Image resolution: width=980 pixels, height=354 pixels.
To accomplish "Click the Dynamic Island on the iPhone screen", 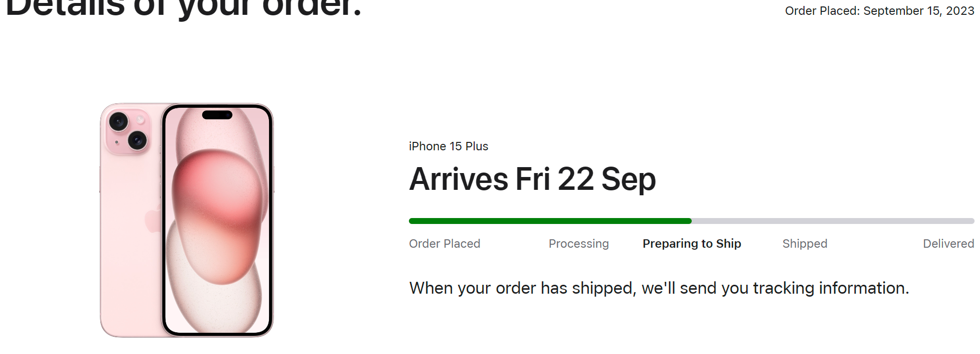I will click(217, 115).
